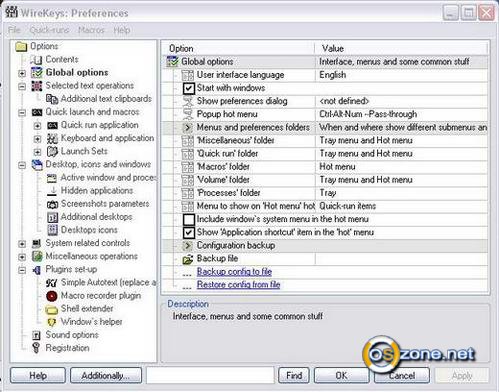Screen dimensions: 499x392
Task: Expand the Keyboard and application node
Action: (x=37, y=139)
